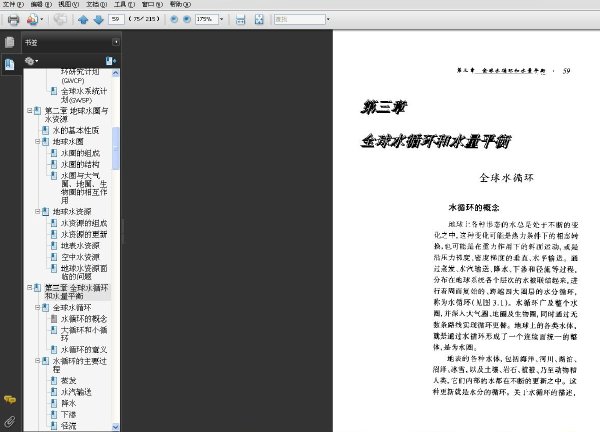This screenshot has height=432, width=600.
Task: Click the page icon beside 全球水循环 bookmark
Action: (x=46, y=307)
